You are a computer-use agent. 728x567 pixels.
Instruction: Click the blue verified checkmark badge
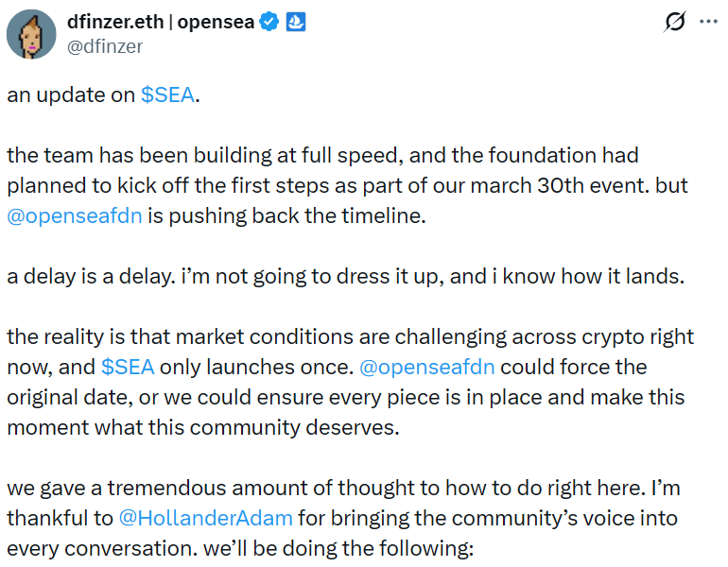[x=269, y=22]
